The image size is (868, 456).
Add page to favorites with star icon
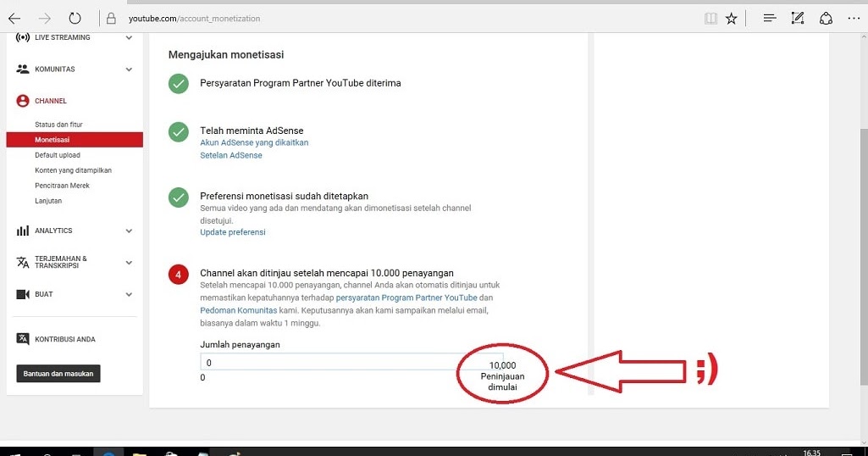click(x=732, y=19)
